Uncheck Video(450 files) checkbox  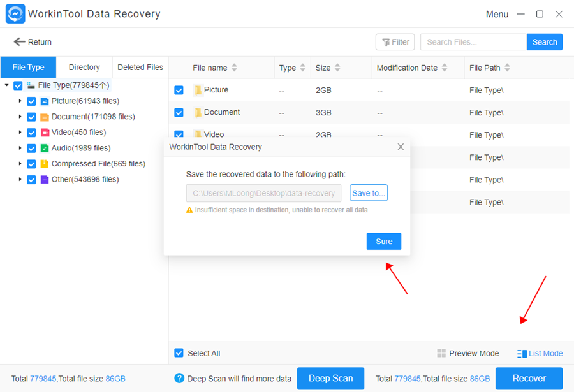click(31, 133)
